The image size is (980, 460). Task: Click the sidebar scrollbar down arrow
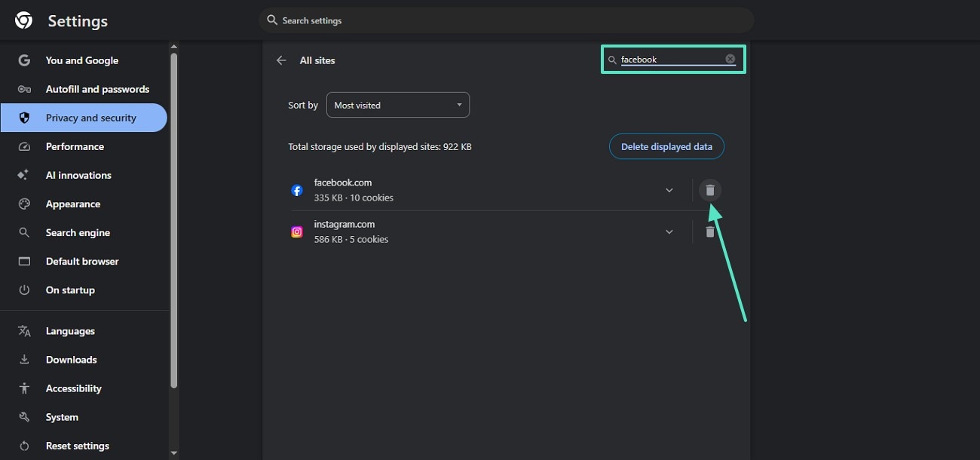point(174,453)
